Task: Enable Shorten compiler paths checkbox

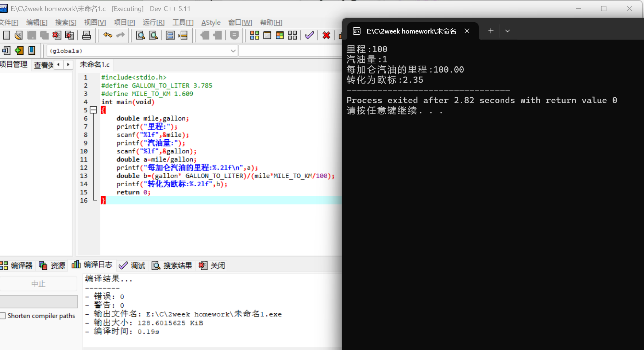Action: [3, 316]
